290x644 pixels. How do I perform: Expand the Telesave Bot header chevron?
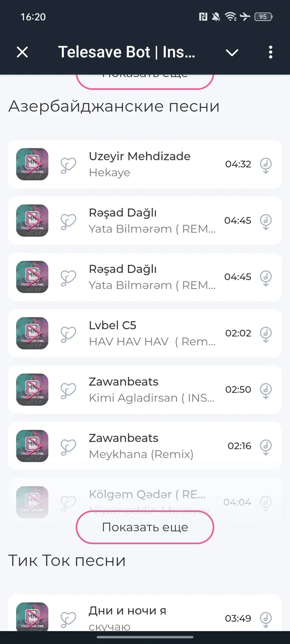(x=232, y=52)
